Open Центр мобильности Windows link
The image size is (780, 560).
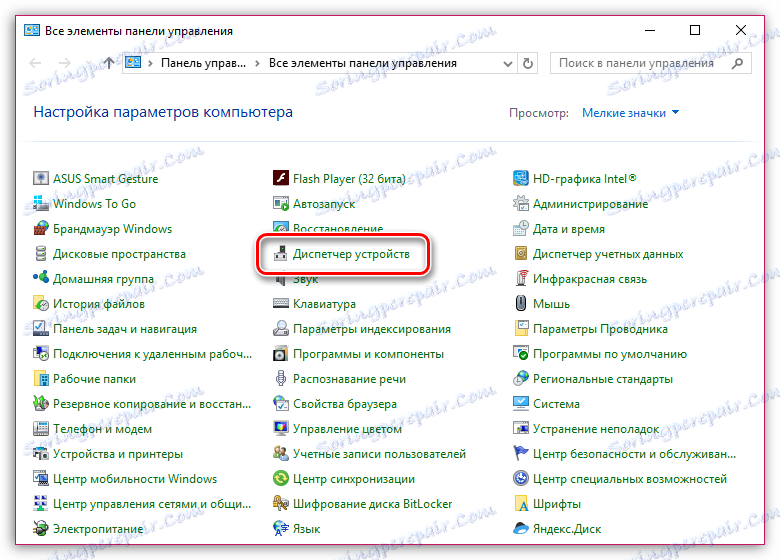pyautogui.click(x=135, y=479)
